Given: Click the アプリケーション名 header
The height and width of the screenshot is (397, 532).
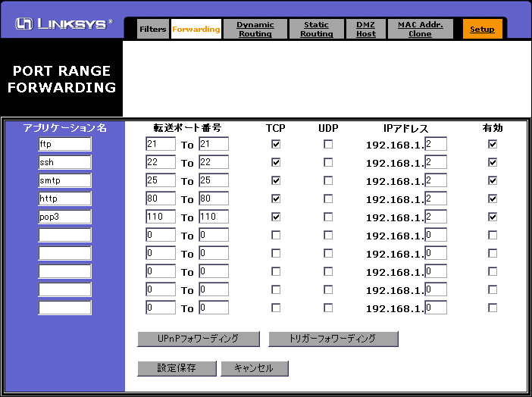Looking at the screenshot, I should coord(65,128).
